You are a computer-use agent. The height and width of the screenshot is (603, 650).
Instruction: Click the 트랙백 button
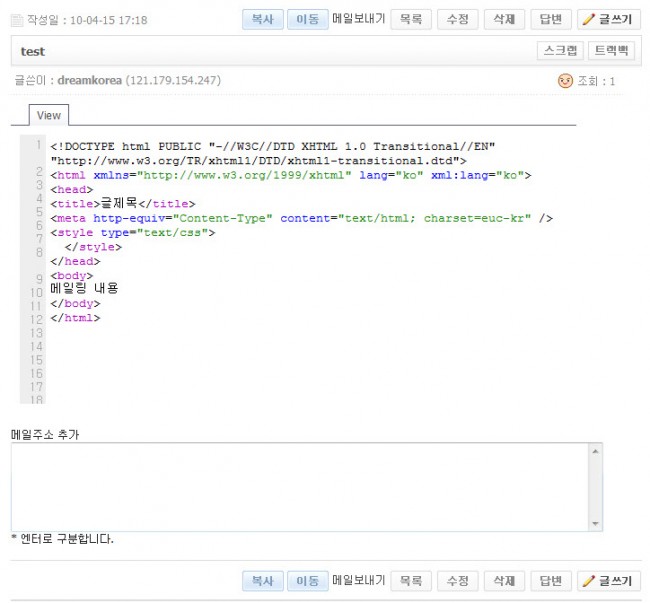pos(610,50)
